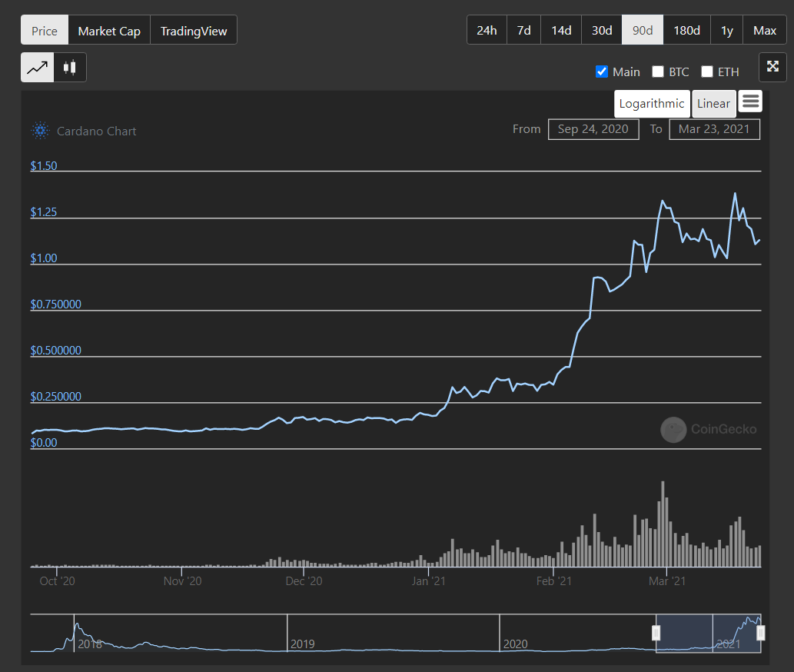Viewport: 794px width, 672px height.
Task: Open the To date field
Action: tap(714, 129)
